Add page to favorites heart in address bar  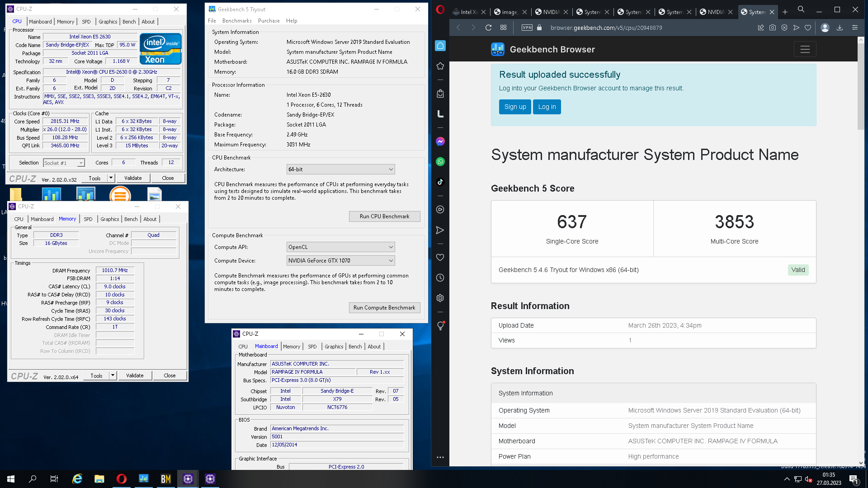pyautogui.click(x=808, y=28)
